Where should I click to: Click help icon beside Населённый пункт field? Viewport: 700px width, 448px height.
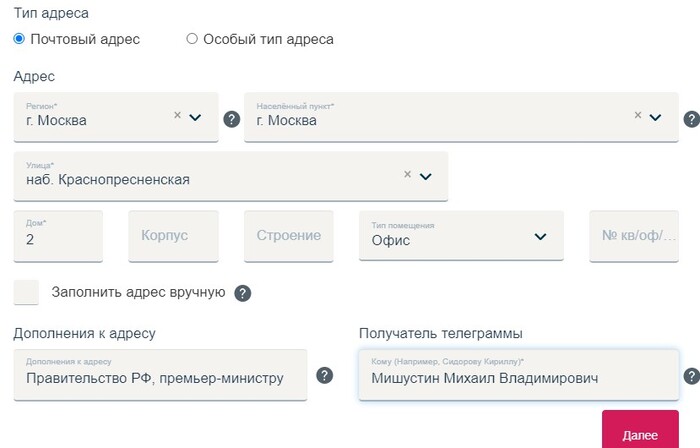[x=690, y=119]
